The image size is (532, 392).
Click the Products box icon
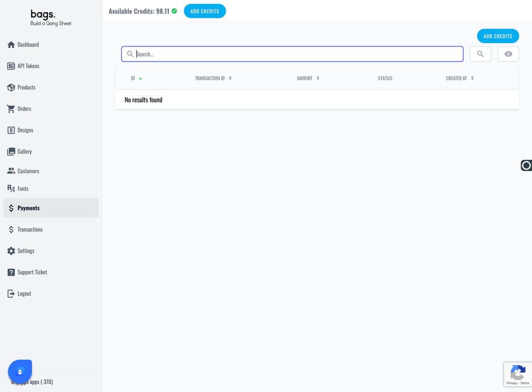[11, 87]
